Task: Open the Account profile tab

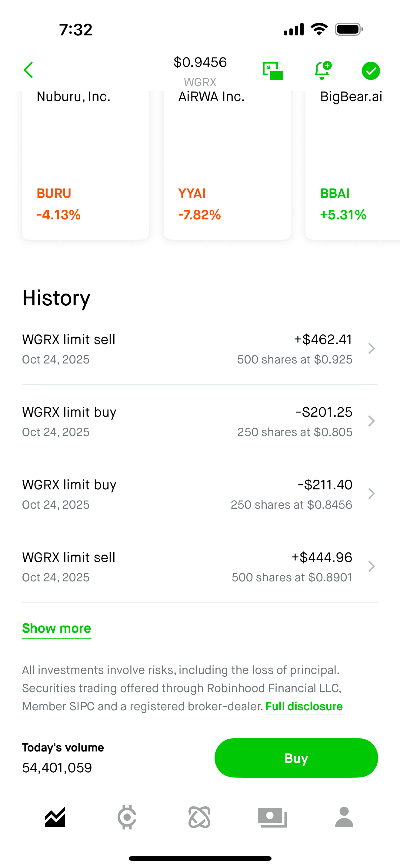Action: (x=344, y=817)
